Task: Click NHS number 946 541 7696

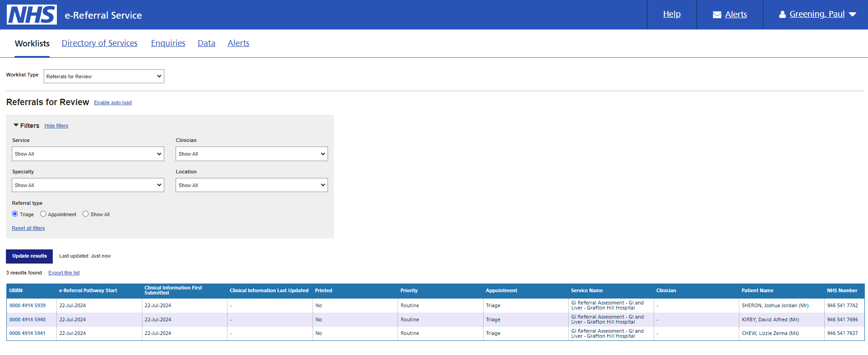Action: (843, 319)
